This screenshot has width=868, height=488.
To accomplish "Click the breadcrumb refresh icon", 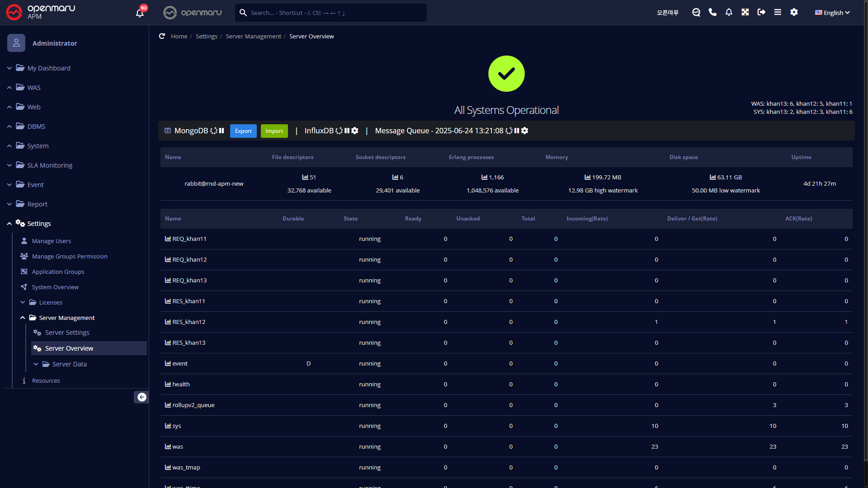I will click(162, 36).
